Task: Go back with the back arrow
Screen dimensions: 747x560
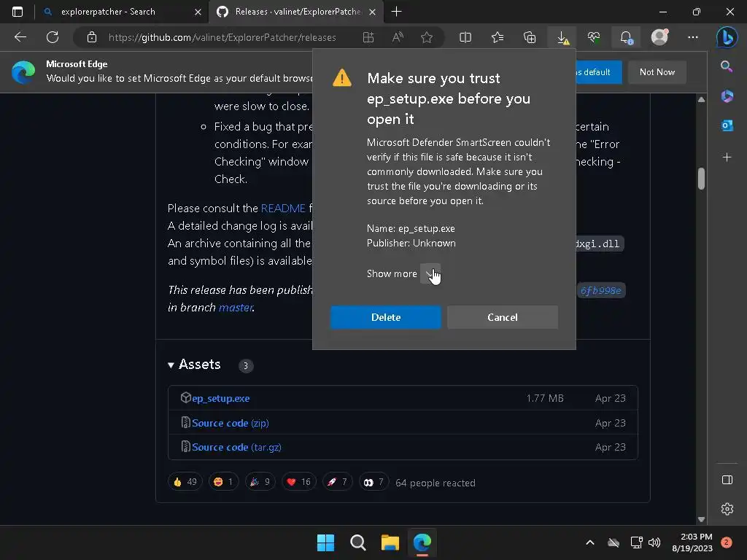Action: [20, 37]
